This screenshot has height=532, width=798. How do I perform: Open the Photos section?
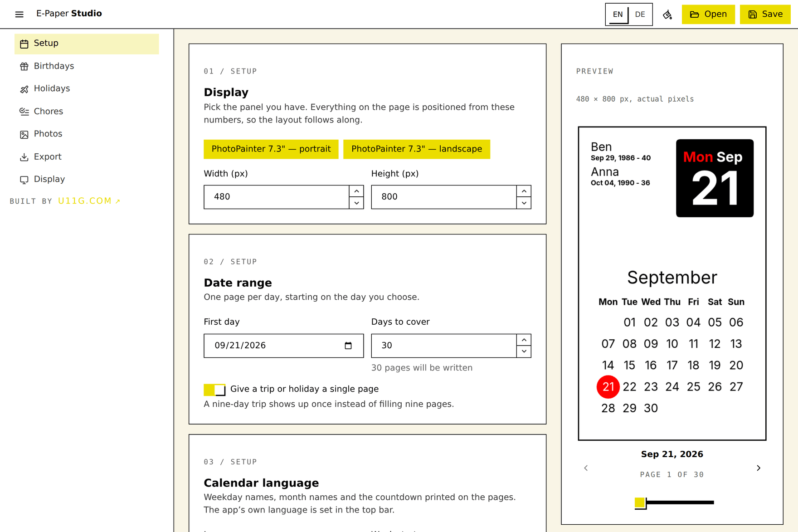87,134
